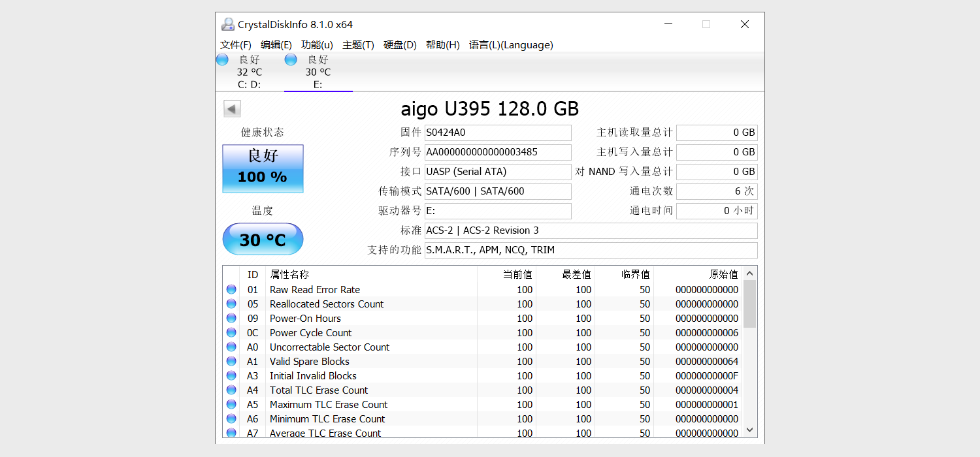Select the Valid Spare Blocks attribute name

click(310, 362)
